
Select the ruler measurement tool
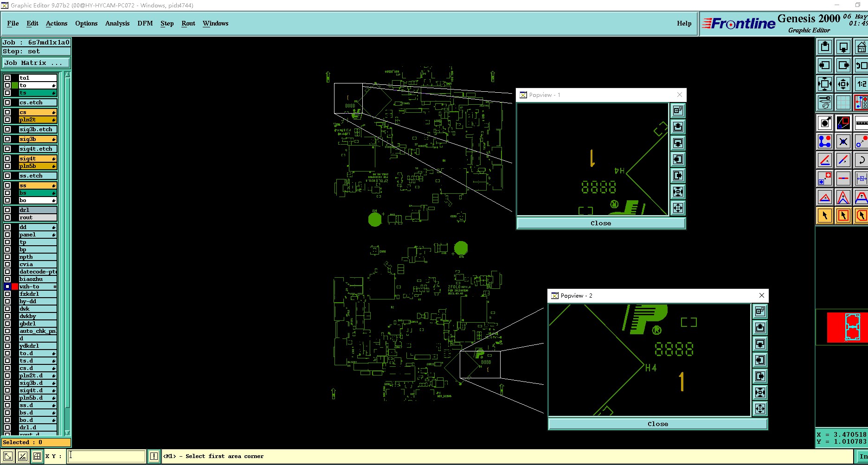[x=862, y=123]
